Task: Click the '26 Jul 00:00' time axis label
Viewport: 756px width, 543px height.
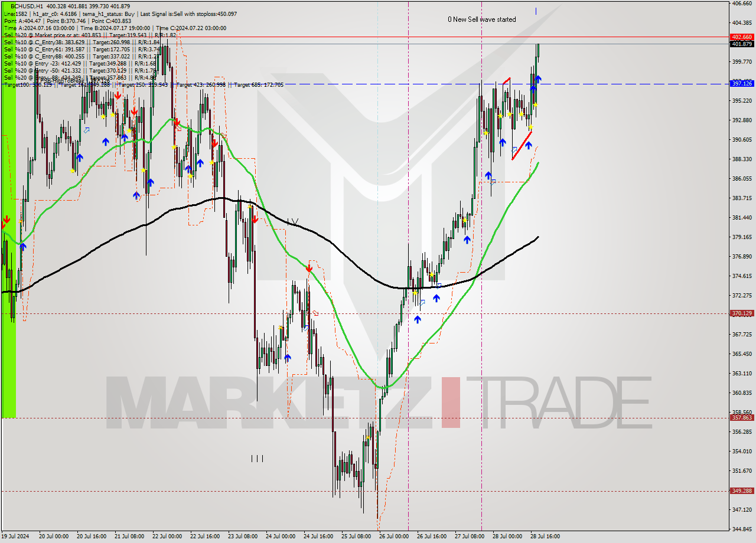Action: [394, 537]
